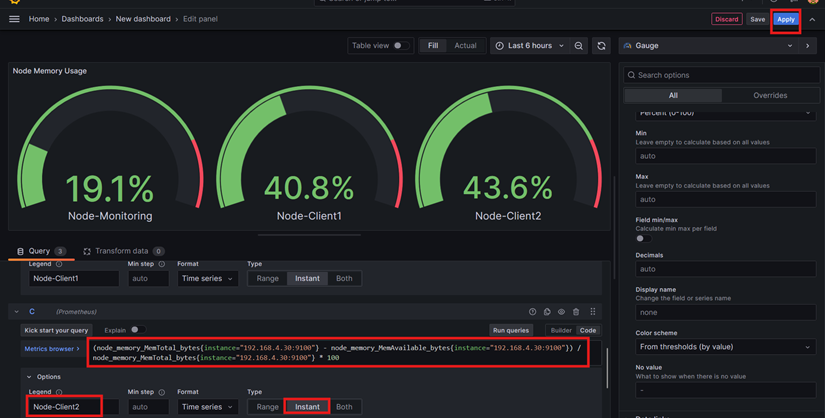Click the Save button
The height and width of the screenshot is (418, 825).
[758, 19]
